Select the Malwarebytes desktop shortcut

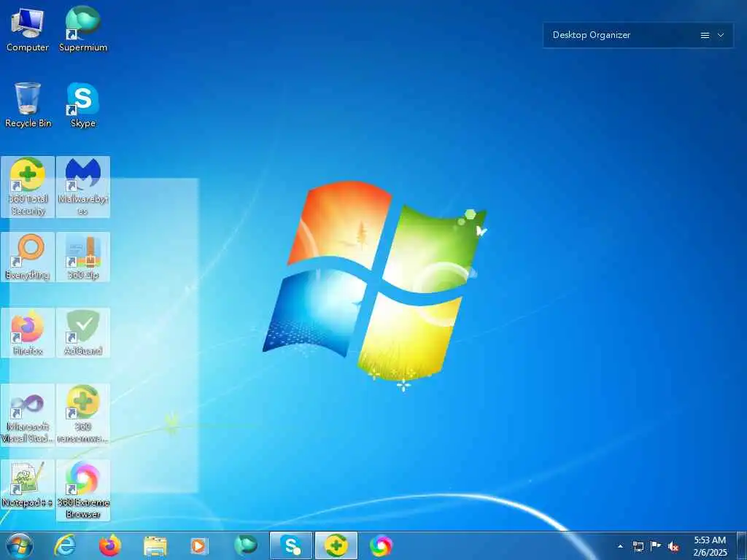[83, 187]
